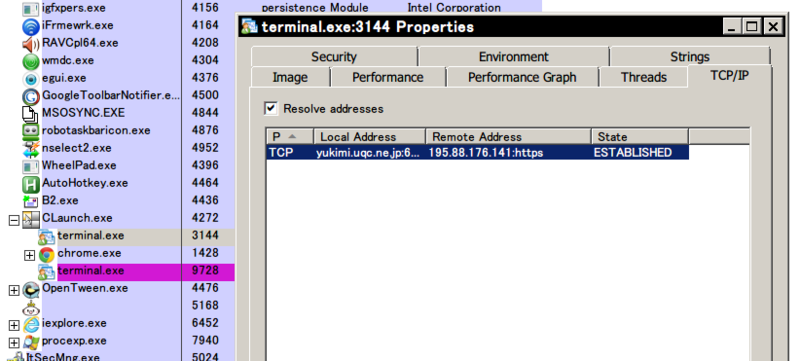This screenshot has height=361, width=800.
Task: Sort by the Local Address column header
Action: [369, 137]
